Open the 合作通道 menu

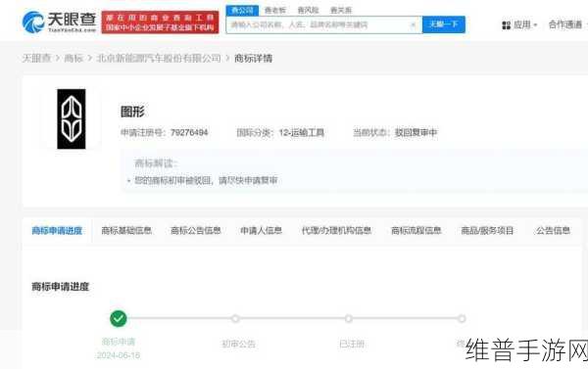click(x=565, y=24)
